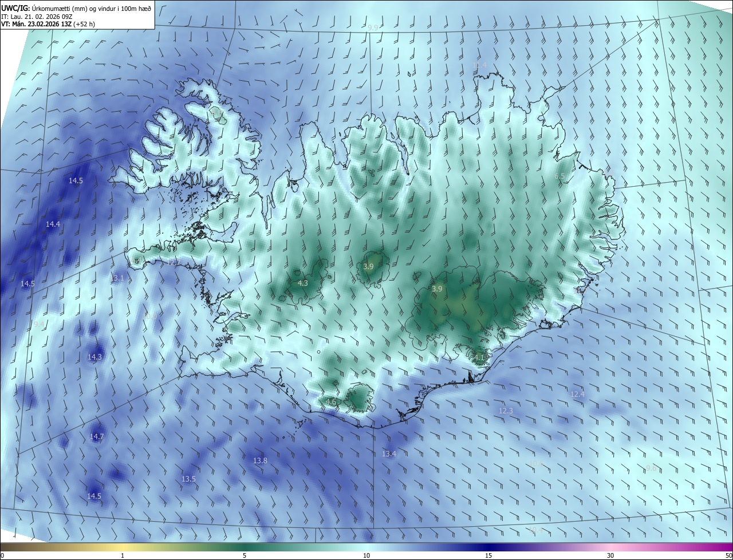
Task: Click the '10.6' value on the map
Action: point(535,463)
